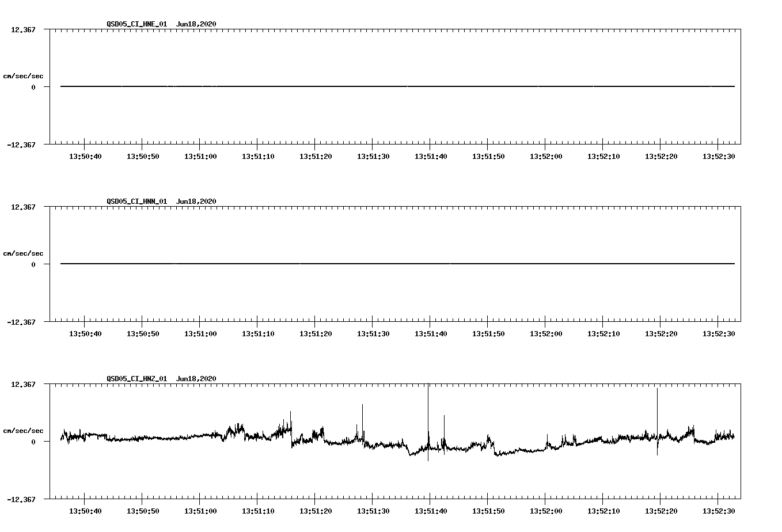The width and height of the screenshot is (782, 532).
Task: Click the Jun18,2020 date on the HNZ plot
Action: pos(196,379)
